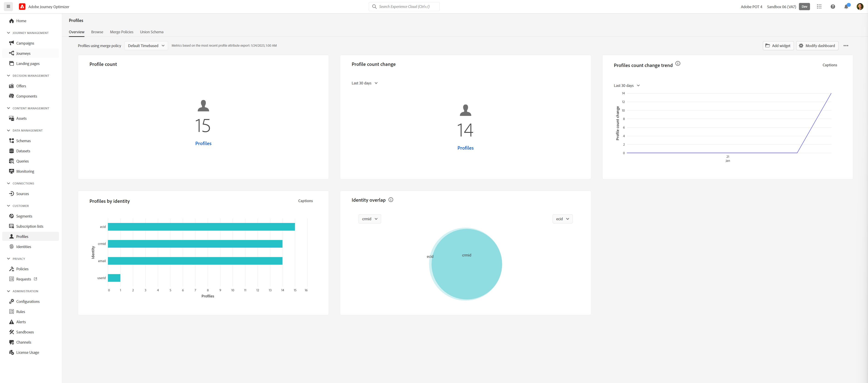This screenshot has width=868, height=383.
Task: Open Last 30 days in the trend widget
Action: [x=627, y=86]
